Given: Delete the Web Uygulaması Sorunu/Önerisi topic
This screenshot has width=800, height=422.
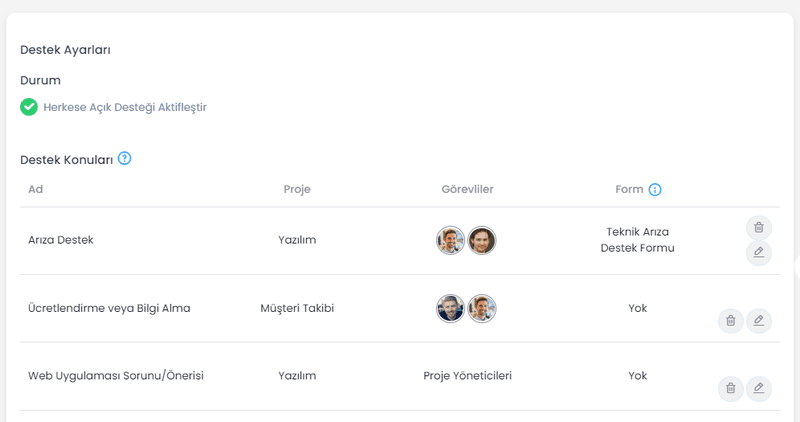Looking at the screenshot, I should click(x=731, y=388).
